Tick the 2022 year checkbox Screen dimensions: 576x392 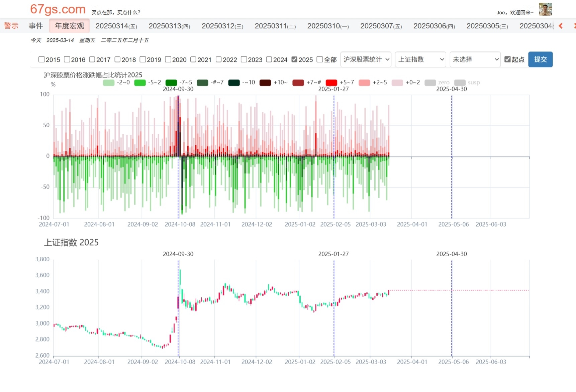[x=219, y=59]
